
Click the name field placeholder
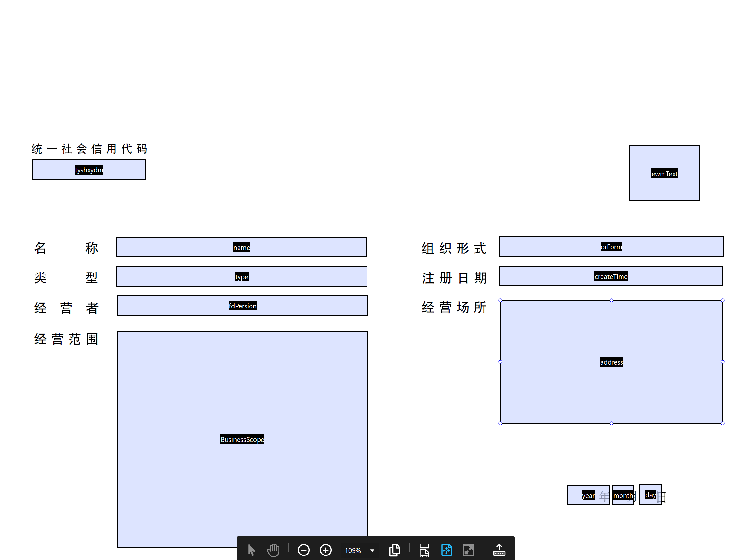[x=242, y=247]
